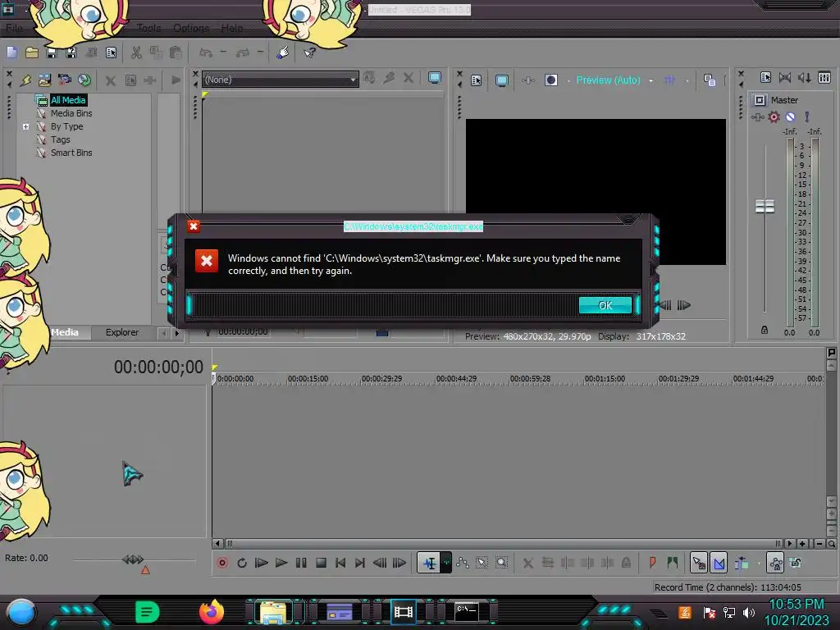The image size is (840, 630).
Task: Extract audio from CD icon
Action: coord(84,80)
